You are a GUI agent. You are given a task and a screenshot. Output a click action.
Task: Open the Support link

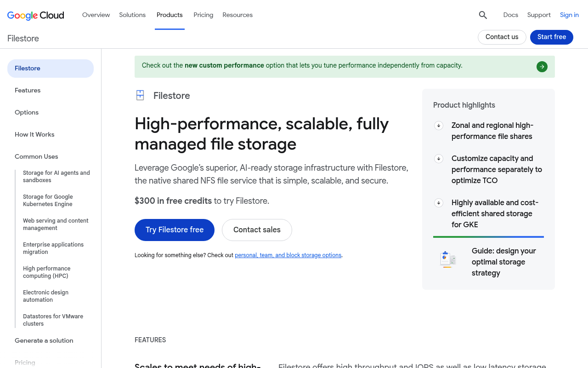tap(539, 15)
